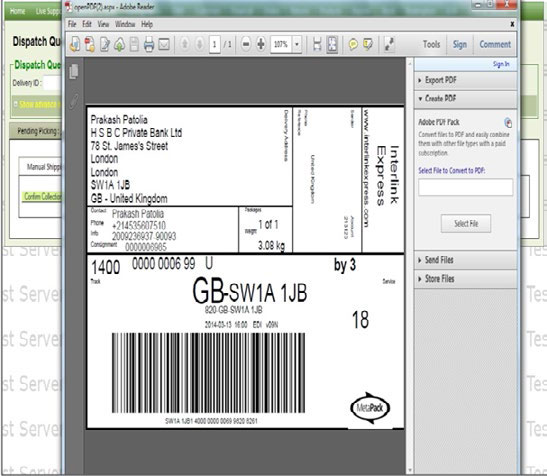Click the vertical scrollbar's up arrow
Screen dimensions: 547x476
pyautogui.click(x=410, y=64)
